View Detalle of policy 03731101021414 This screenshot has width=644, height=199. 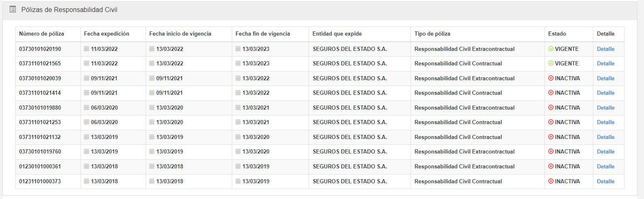605,93
